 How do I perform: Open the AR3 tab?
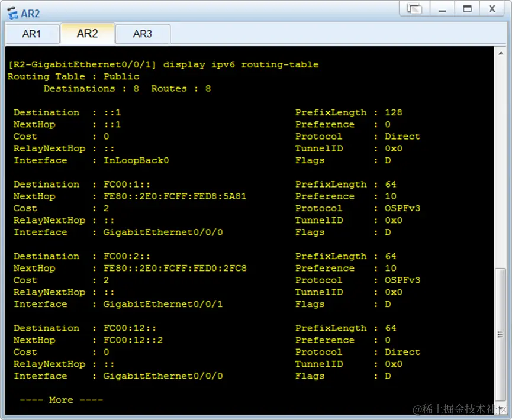[x=143, y=34]
